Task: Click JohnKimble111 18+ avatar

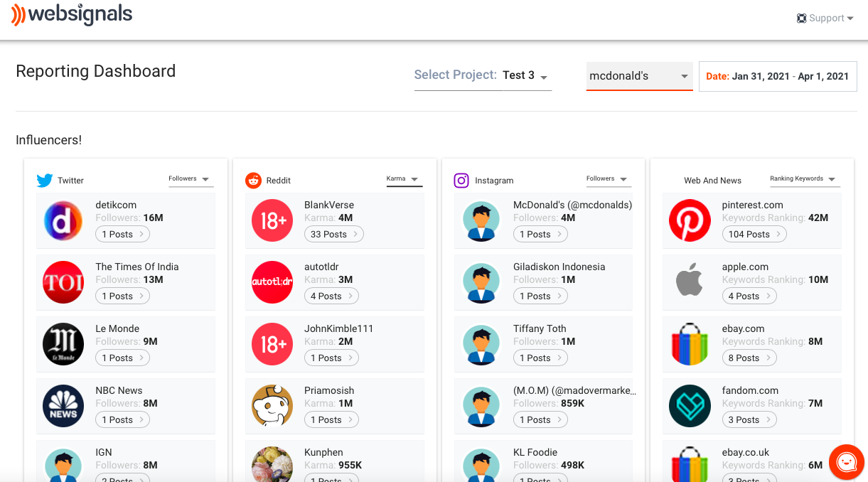Action: click(x=272, y=344)
